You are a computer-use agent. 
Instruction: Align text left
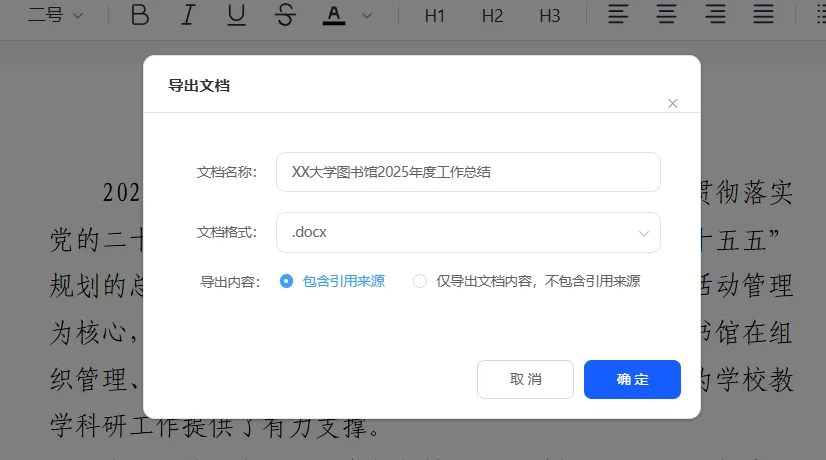(618, 14)
